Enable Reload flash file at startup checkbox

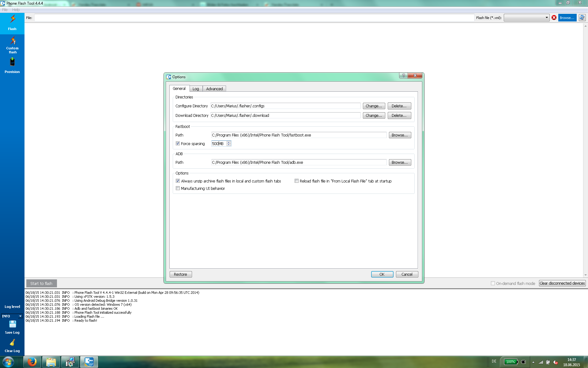(x=296, y=181)
